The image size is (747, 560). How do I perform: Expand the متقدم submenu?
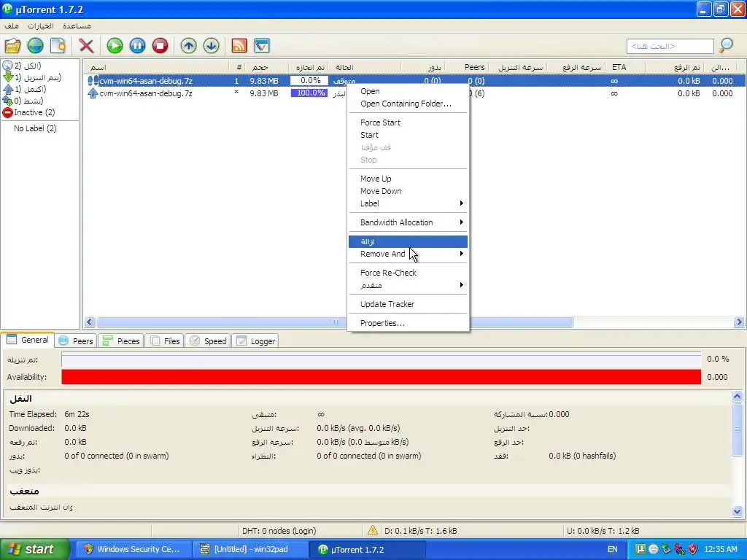(408, 285)
